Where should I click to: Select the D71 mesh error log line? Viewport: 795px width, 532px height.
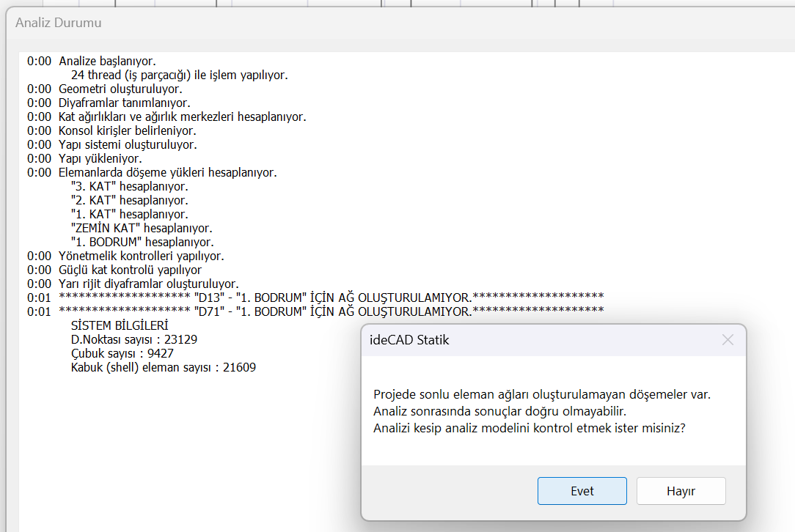330,311
